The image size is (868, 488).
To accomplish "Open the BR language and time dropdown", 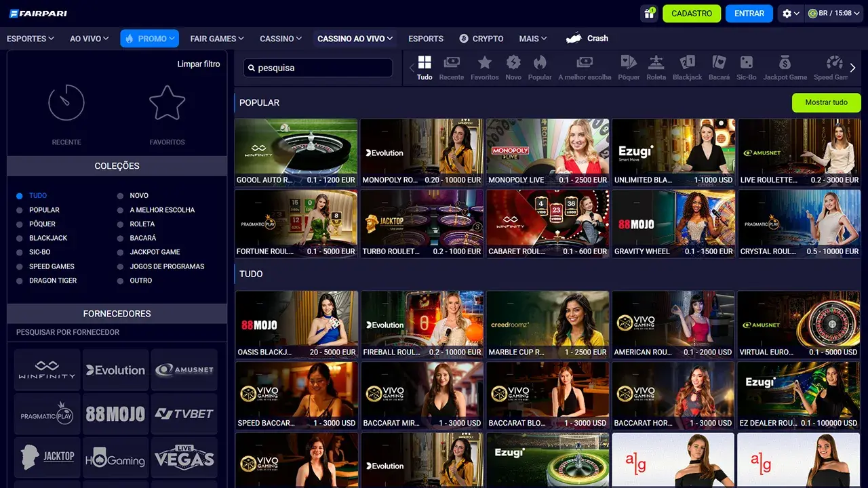I will [835, 14].
